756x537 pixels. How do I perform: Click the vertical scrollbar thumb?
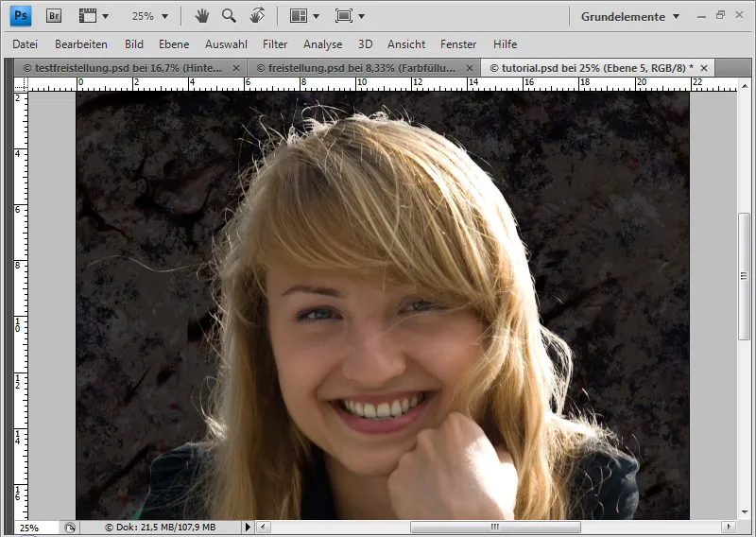coord(745,276)
